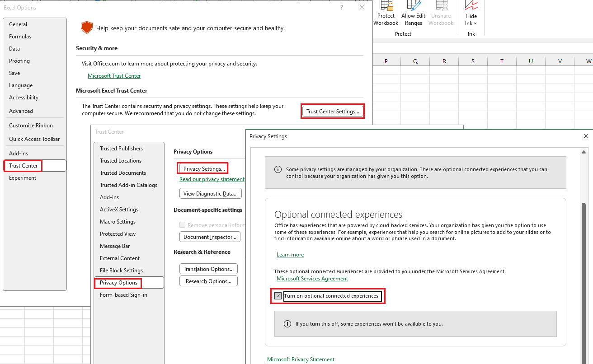The image size is (593, 364).
Task: Select Add-ins in Excel Options sidebar
Action: tap(35, 154)
